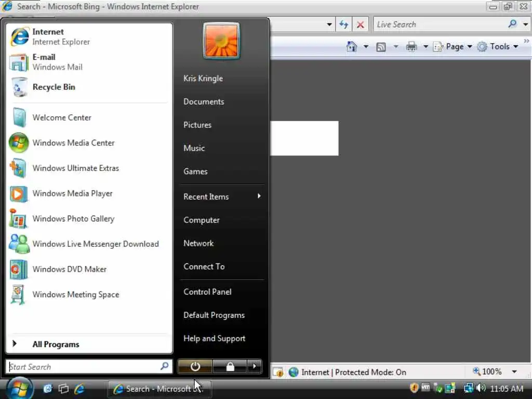Image resolution: width=532 pixels, height=399 pixels.
Task: Click the IE Home icon
Action: (x=352, y=46)
